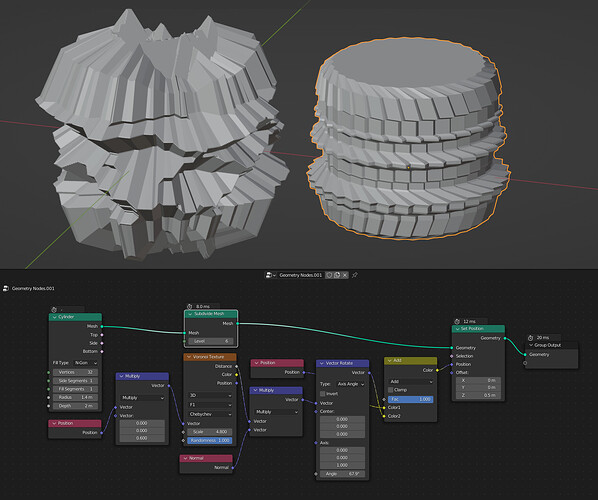The width and height of the screenshot is (598, 500).
Task: Open the node tree browse icon in header
Action: tap(270, 275)
